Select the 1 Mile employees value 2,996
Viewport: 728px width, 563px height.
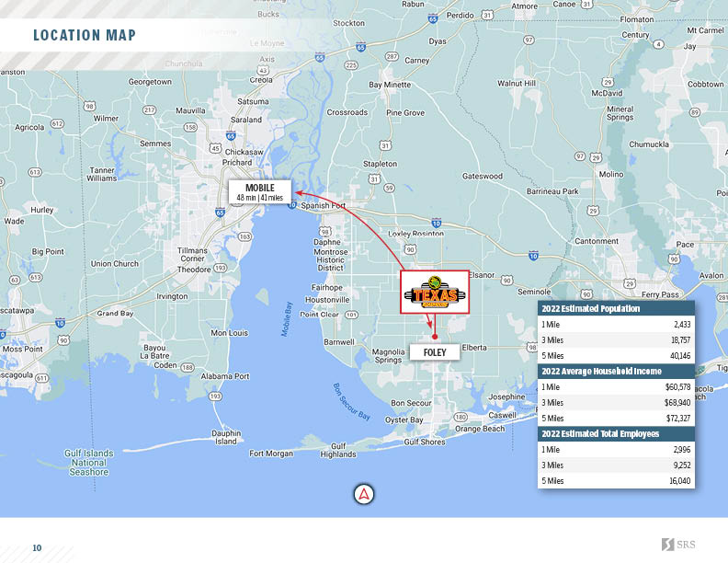(682, 450)
